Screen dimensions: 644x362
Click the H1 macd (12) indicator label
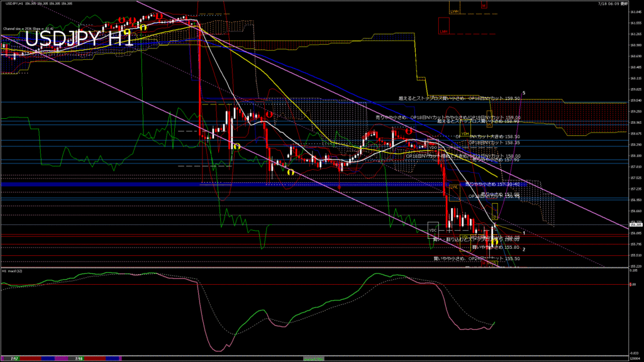14,271
